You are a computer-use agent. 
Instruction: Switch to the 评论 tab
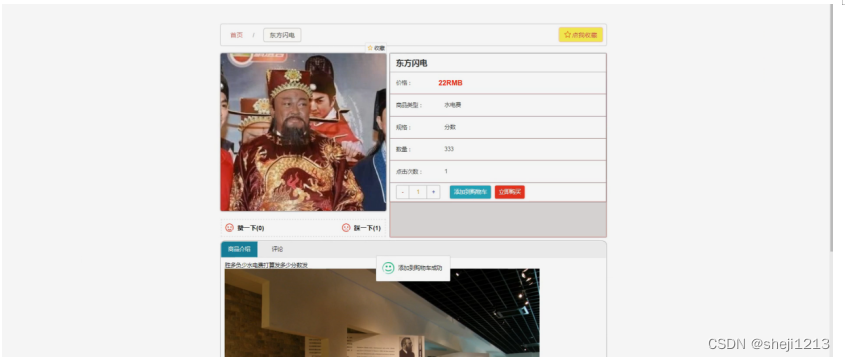(277, 249)
